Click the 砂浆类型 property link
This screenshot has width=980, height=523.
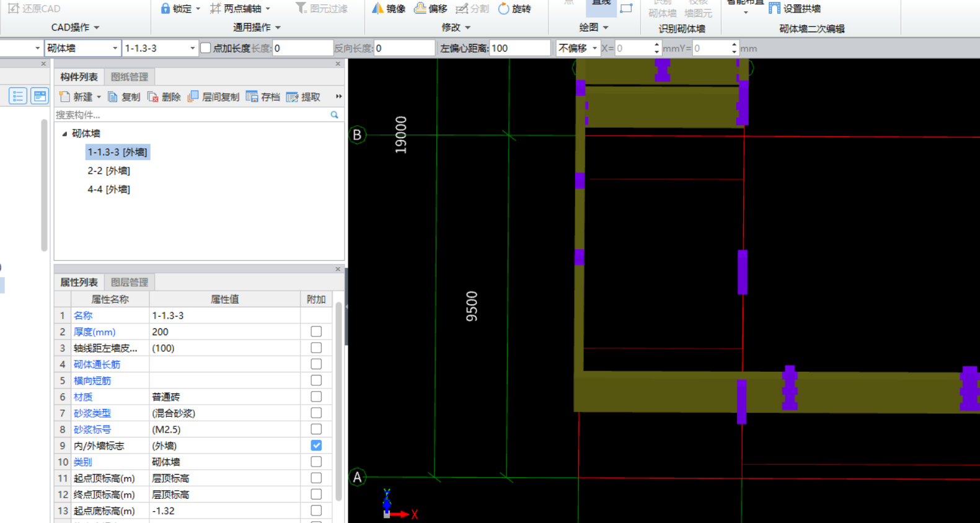(92, 413)
